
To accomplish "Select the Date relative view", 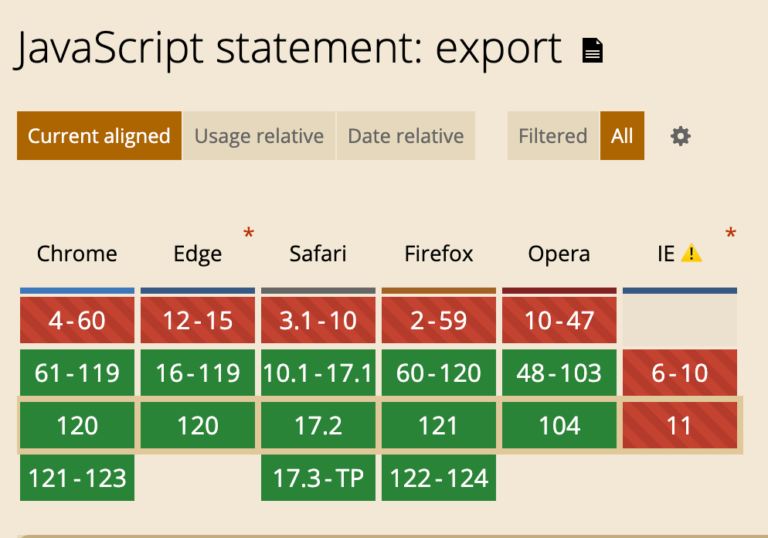I will (x=405, y=136).
